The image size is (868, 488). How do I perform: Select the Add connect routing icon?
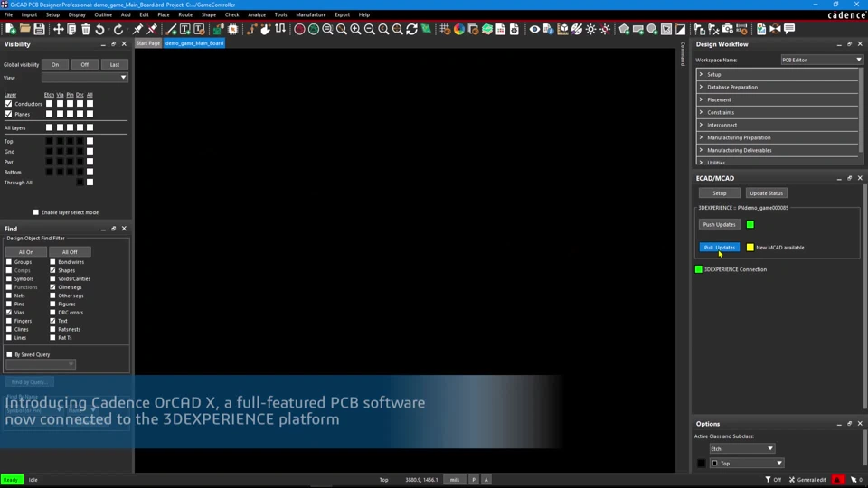click(x=252, y=29)
